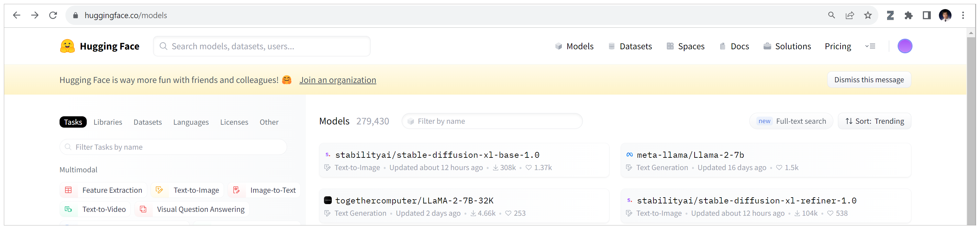Click the Hugging Face logo emoji

(x=67, y=46)
